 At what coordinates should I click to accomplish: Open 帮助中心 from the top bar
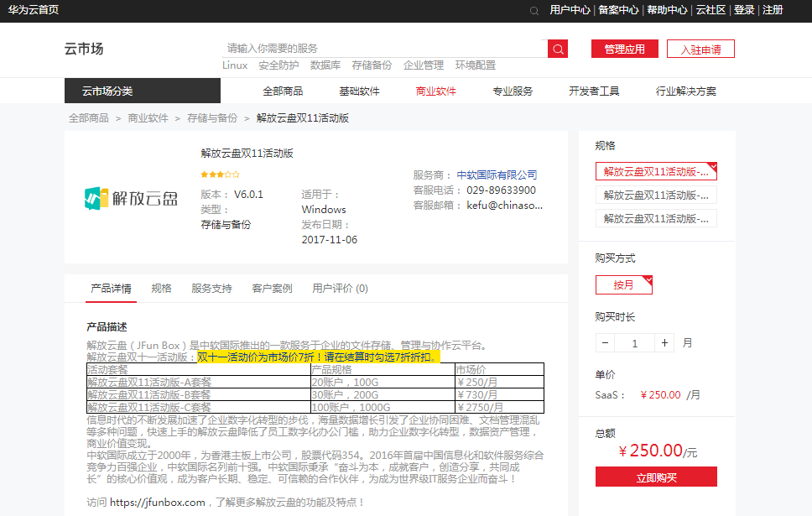click(669, 11)
